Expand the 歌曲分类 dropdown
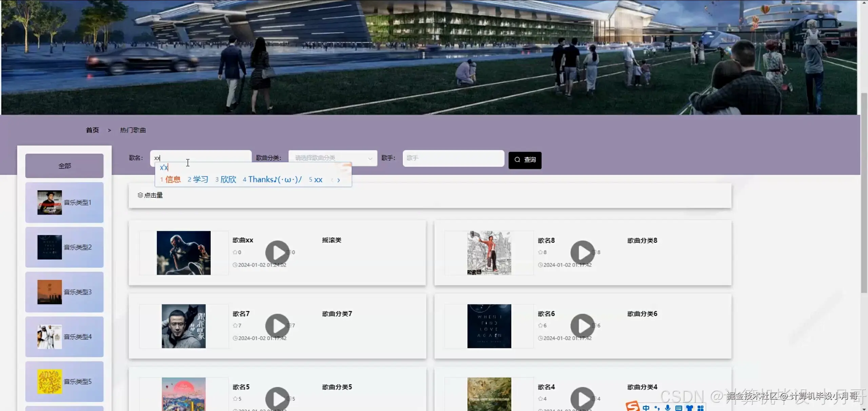The width and height of the screenshot is (868, 411). click(x=332, y=158)
